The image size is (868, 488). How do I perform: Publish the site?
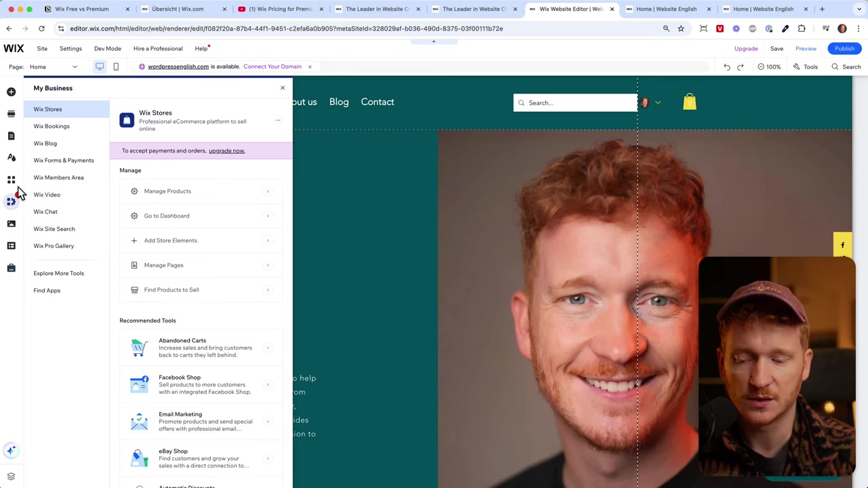pos(845,49)
